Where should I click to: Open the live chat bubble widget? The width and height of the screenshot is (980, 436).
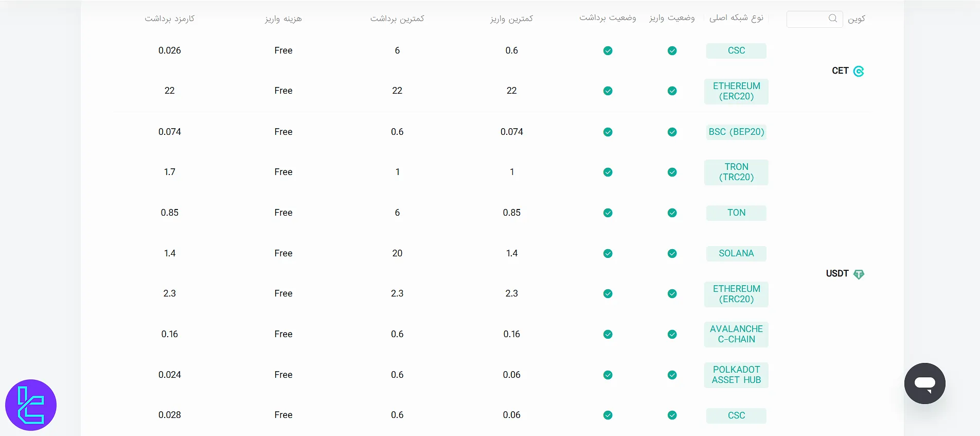pyautogui.click(x=924, y=383)
